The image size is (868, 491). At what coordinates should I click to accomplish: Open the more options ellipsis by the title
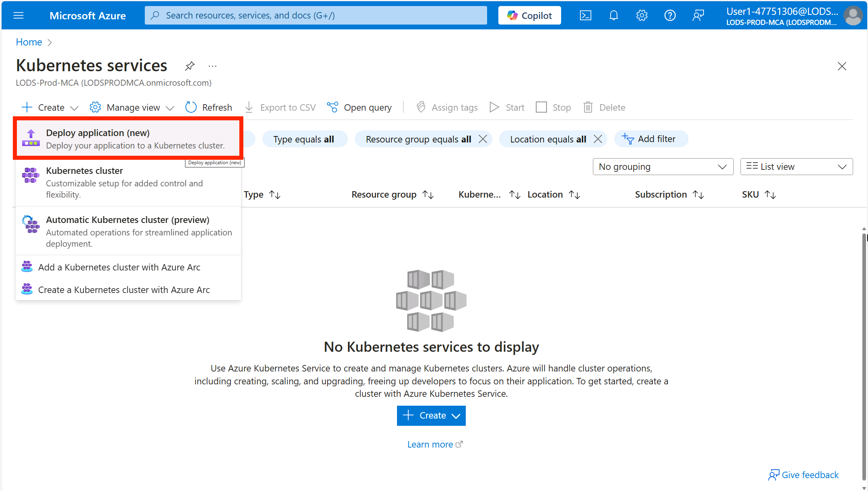tap(213, 66)
